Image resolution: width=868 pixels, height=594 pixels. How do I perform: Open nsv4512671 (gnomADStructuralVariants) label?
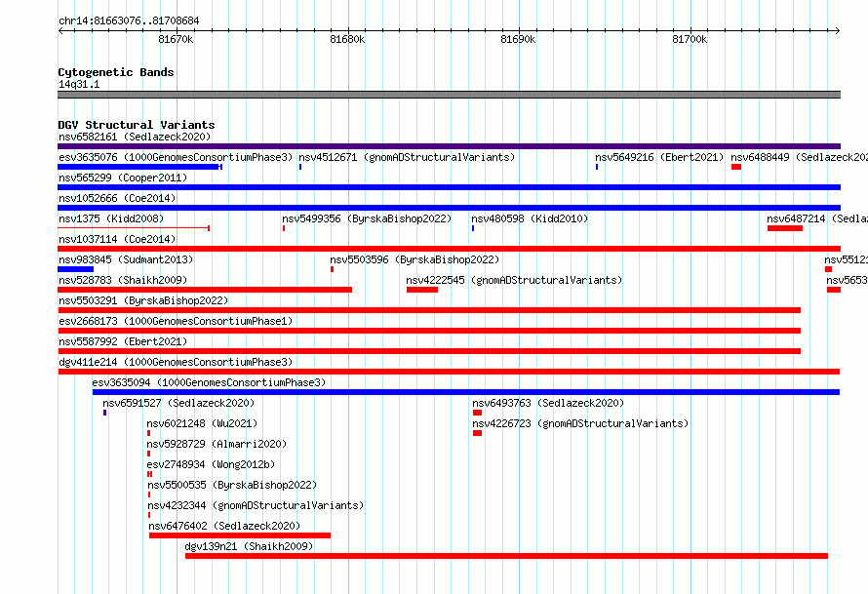coord(407,157)
